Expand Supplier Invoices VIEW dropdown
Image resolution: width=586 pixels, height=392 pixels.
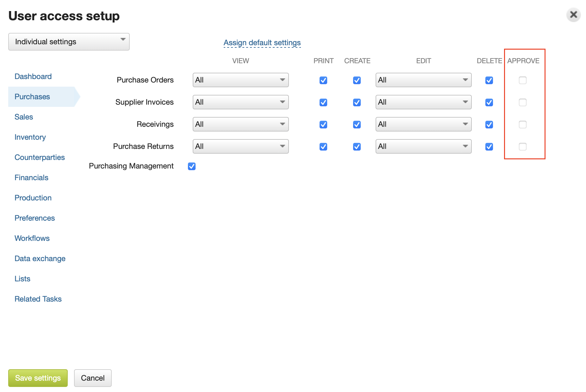pyautogui.click(x=240, y=102)
